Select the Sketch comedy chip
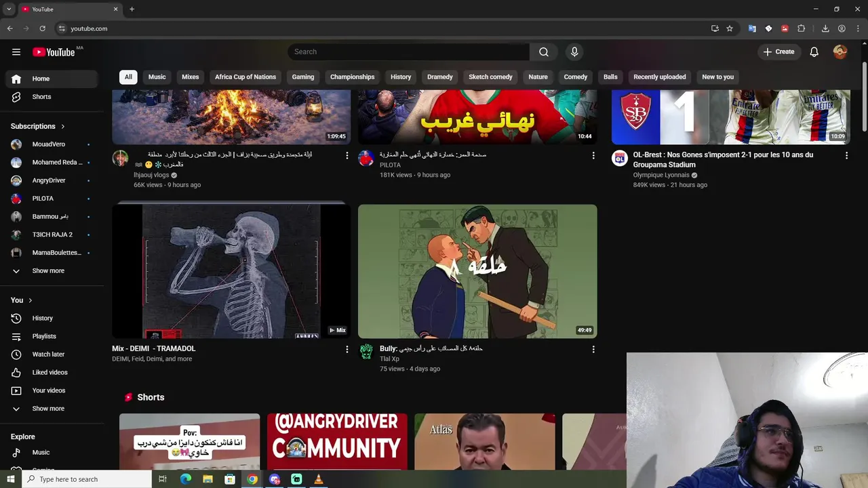The width and height of the screenshot is (868, 488). point(490,77)
